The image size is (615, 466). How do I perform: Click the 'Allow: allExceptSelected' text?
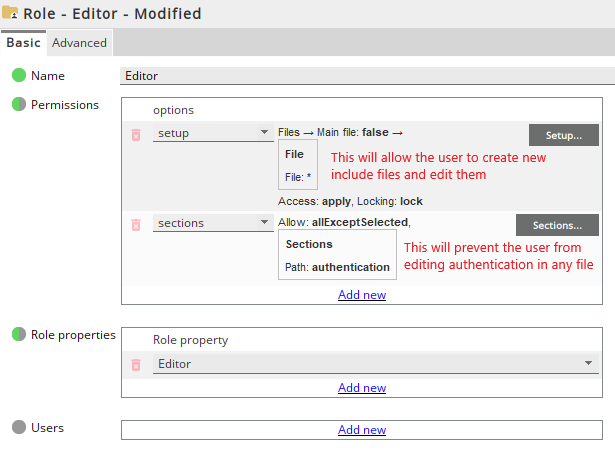344,222
